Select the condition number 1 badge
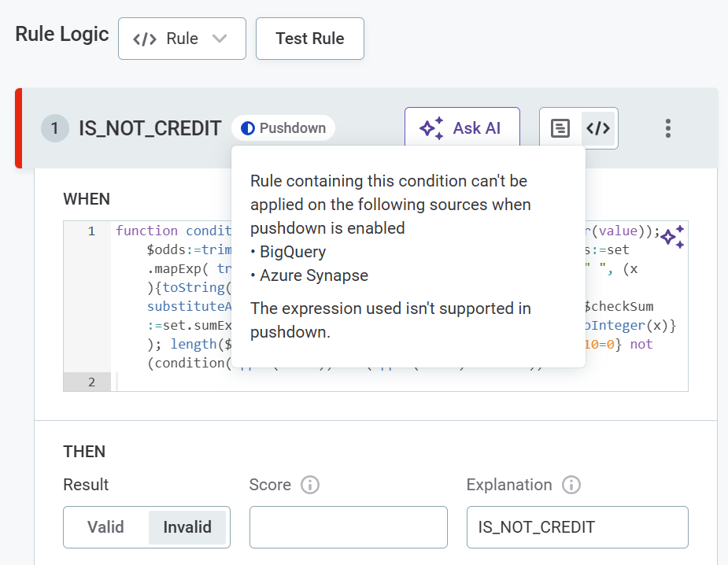The width and height of the screenshot is (728, 565). (x=55, y=128)
